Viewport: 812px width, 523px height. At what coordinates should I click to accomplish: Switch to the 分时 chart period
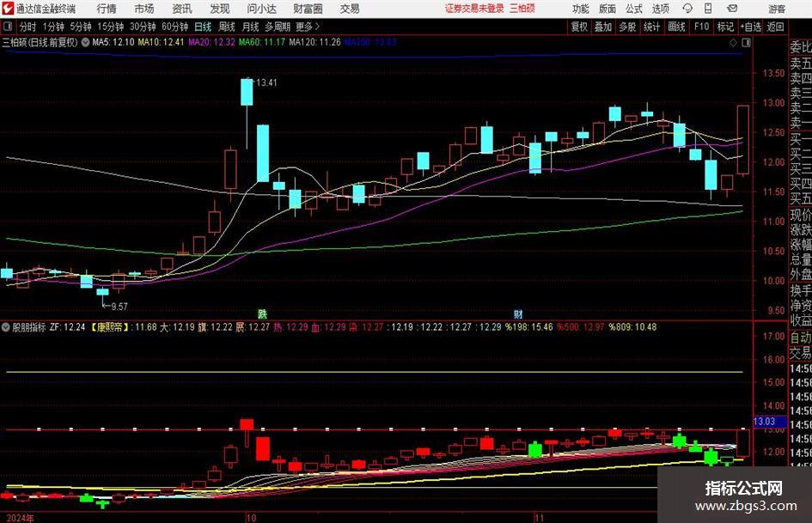tap(27, 27)
